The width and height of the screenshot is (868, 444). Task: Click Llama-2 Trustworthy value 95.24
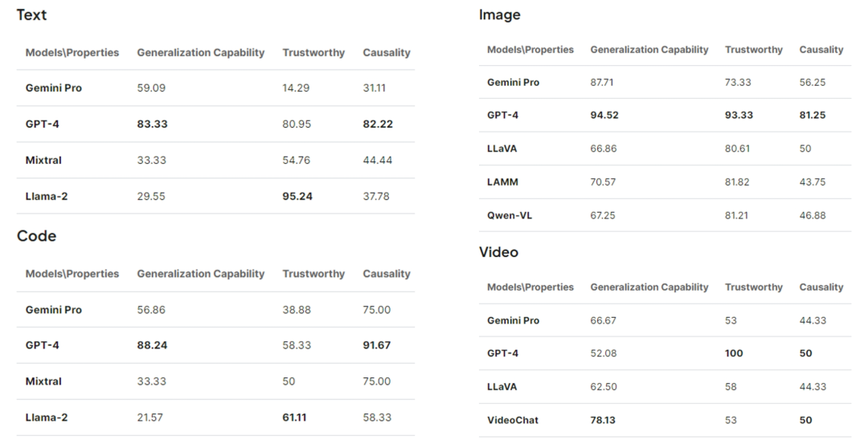click(x=297, y=196)
